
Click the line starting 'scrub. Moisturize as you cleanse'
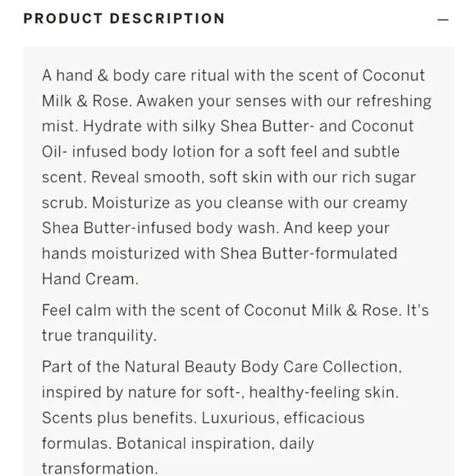pyautogui.click(x=225, y=203)
